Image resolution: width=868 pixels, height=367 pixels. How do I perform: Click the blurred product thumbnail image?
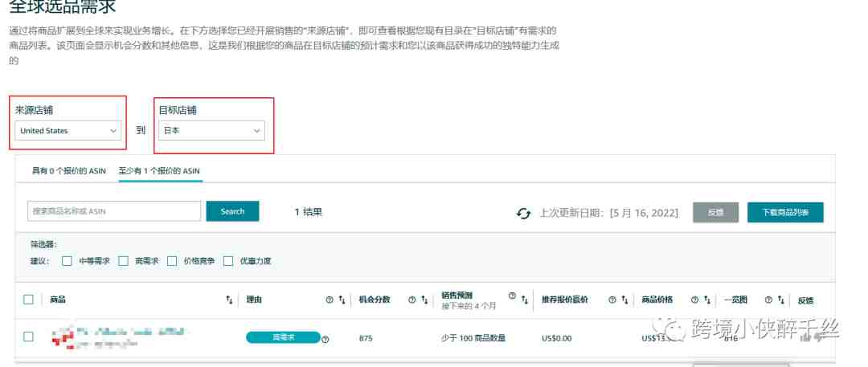pos(63,337)
